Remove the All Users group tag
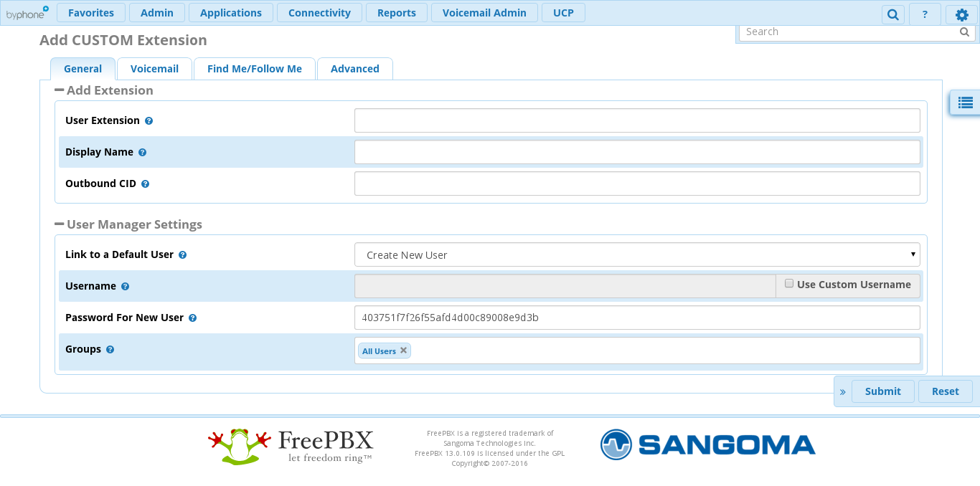 [403, 351]
